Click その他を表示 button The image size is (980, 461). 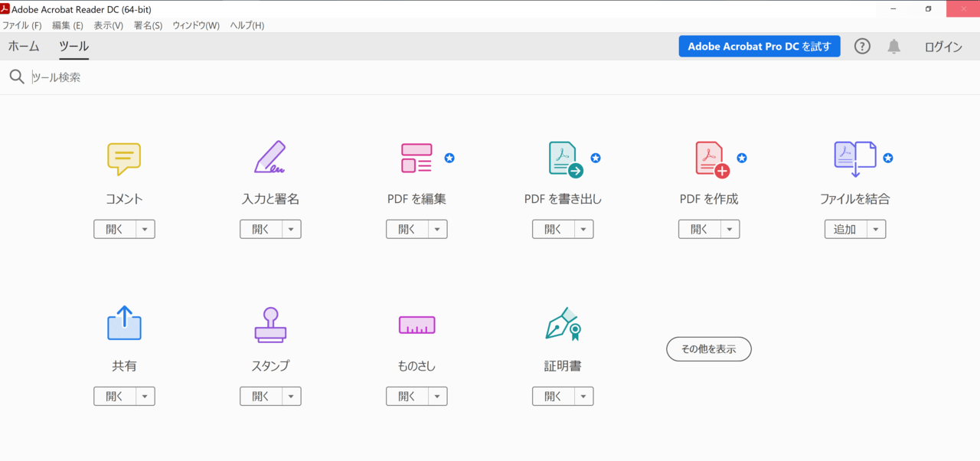[709, 348]
